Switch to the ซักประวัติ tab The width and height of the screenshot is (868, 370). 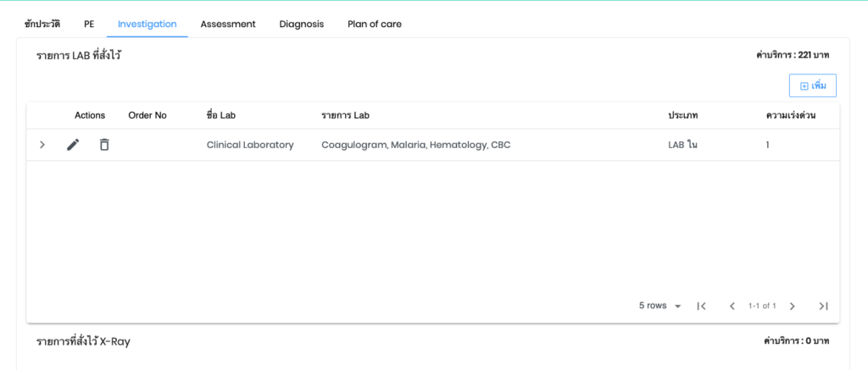click(x=42, y=24)
